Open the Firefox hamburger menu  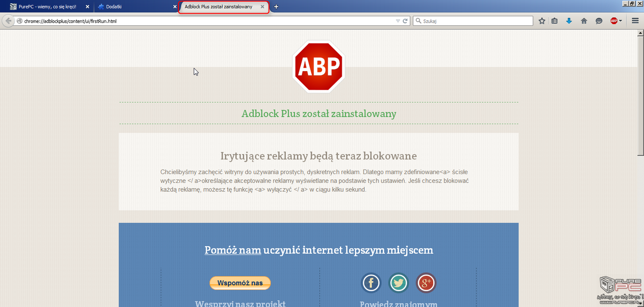pos(635,21)
